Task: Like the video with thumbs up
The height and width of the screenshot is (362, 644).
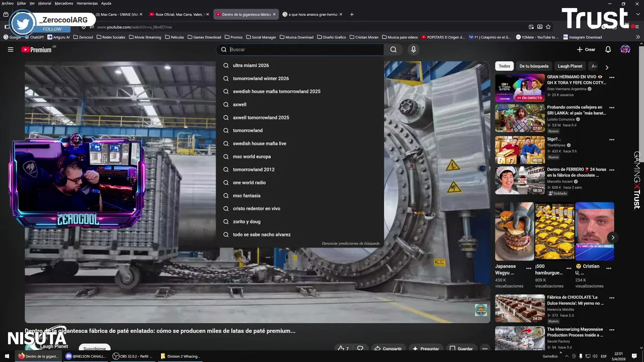Action: [x=344, y=348]
